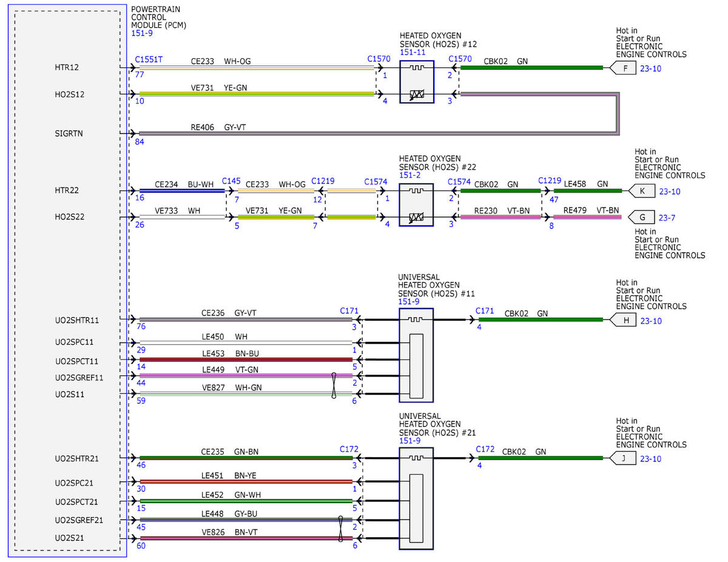Click the UO2SGREF11 pin label
The height and width of the screenshot is (562, 728).
pyautogui.click(x=79, y=377)
